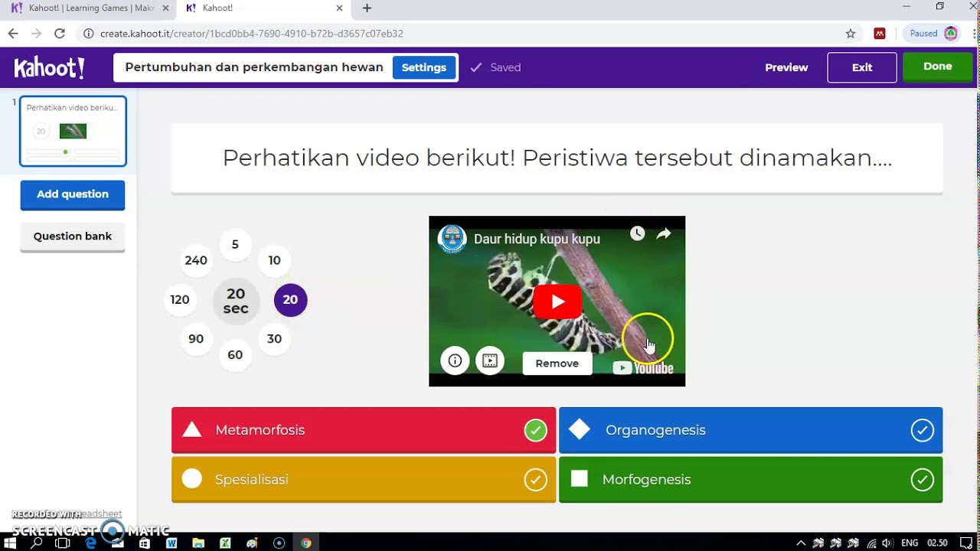This screenshot has width=980, height=551.
Task: Open the Windows Start menu
Action: 10,543
